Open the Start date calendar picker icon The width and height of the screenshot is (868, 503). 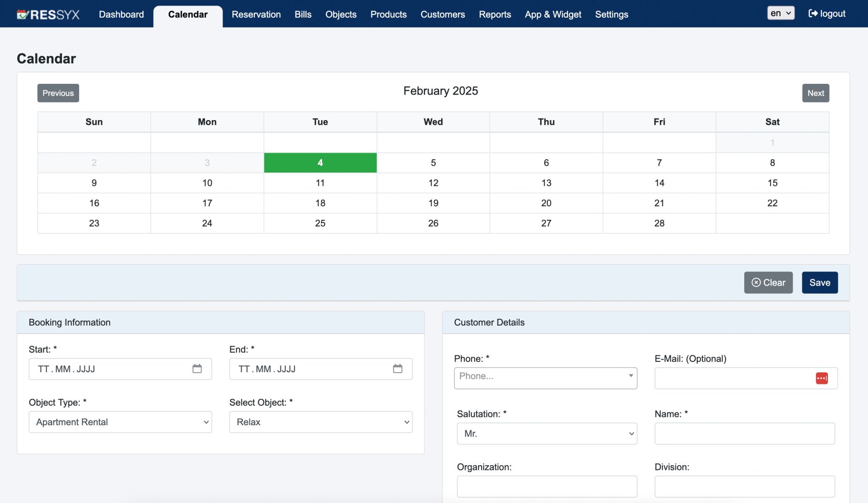(197, 369)
